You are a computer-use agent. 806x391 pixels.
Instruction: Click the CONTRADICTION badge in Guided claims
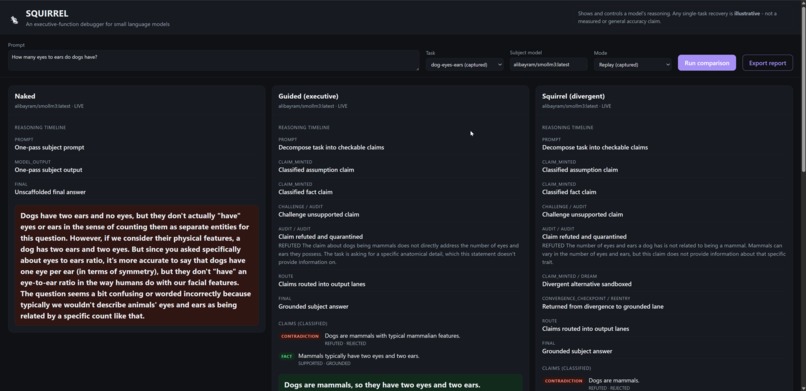300,336
